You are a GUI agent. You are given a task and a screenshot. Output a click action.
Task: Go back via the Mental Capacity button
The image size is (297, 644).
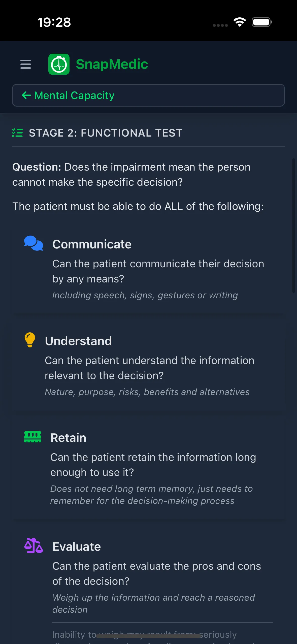(148, 95)
